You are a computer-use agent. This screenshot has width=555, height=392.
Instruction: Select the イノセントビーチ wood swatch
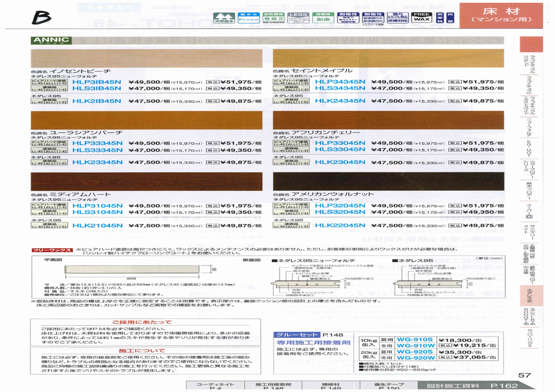(x=147, y=58)
